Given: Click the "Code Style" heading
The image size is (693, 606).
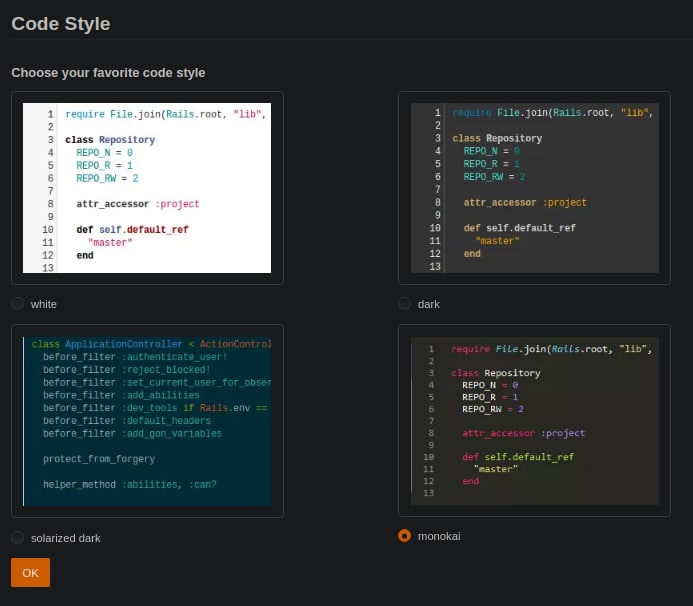Looking at the screenshot, I should (x=61, y=24).
